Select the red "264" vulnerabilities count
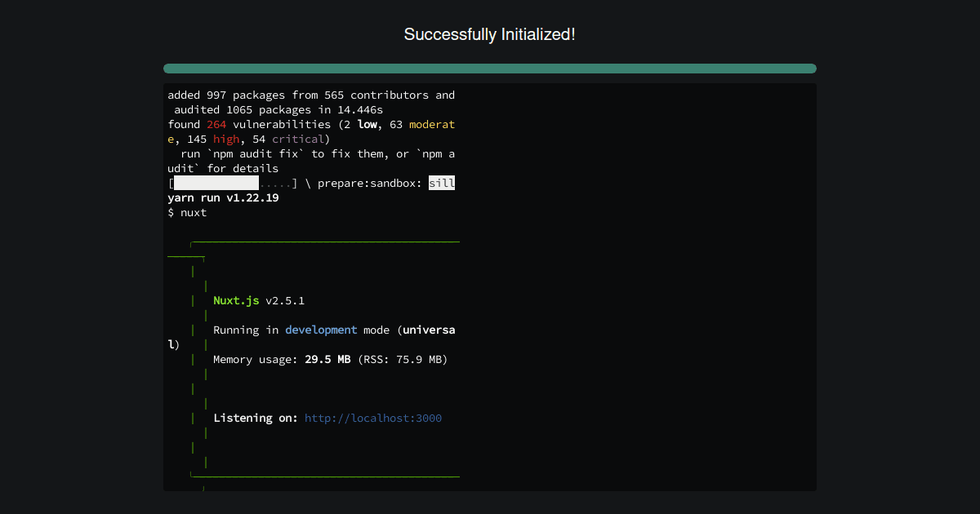 [x=216, y=124]
